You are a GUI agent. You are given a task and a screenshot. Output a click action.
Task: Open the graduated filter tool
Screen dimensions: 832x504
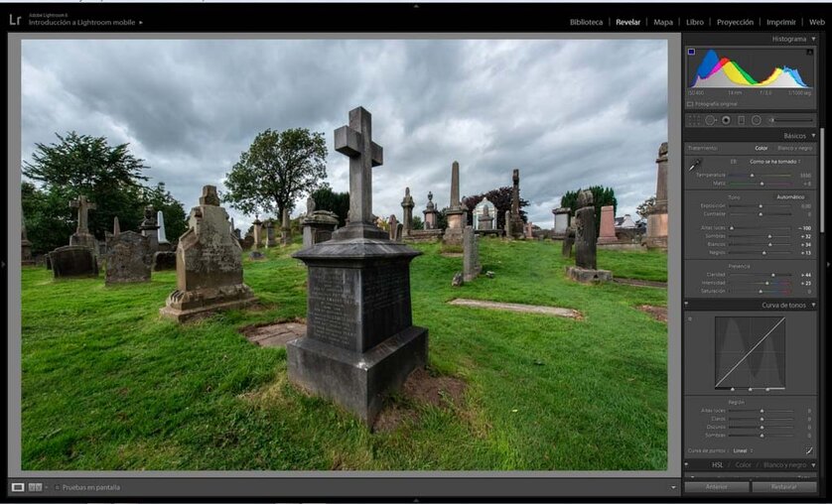pyautogui.click(x=741, y=120)
